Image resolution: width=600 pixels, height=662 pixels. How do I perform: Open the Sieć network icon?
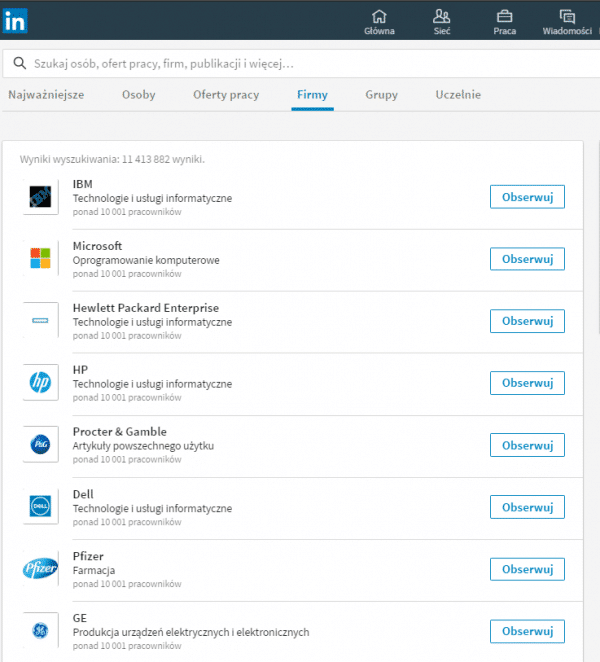click(442, 17)
